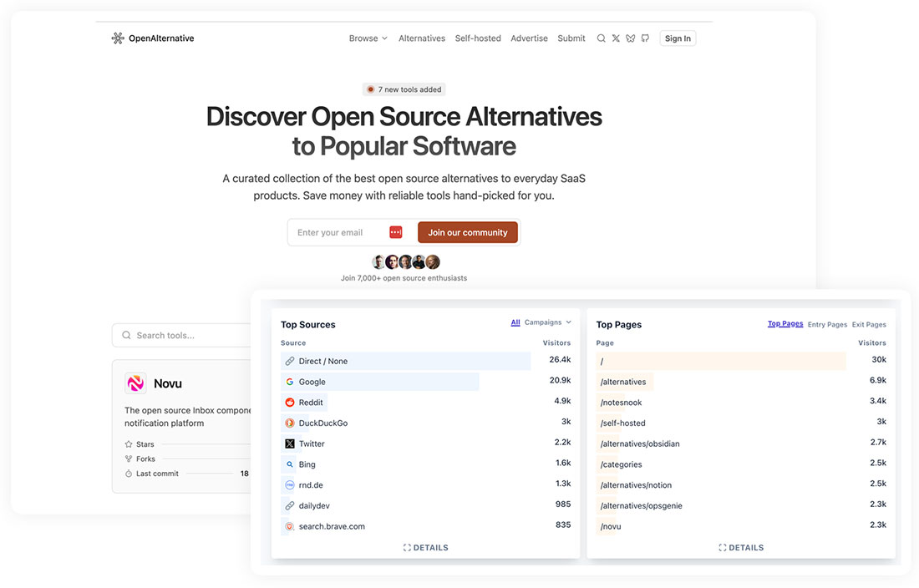Open the Bluesky butterfly icon in navbar
This screenshot has height=588, width=919.
pos(630,38)
